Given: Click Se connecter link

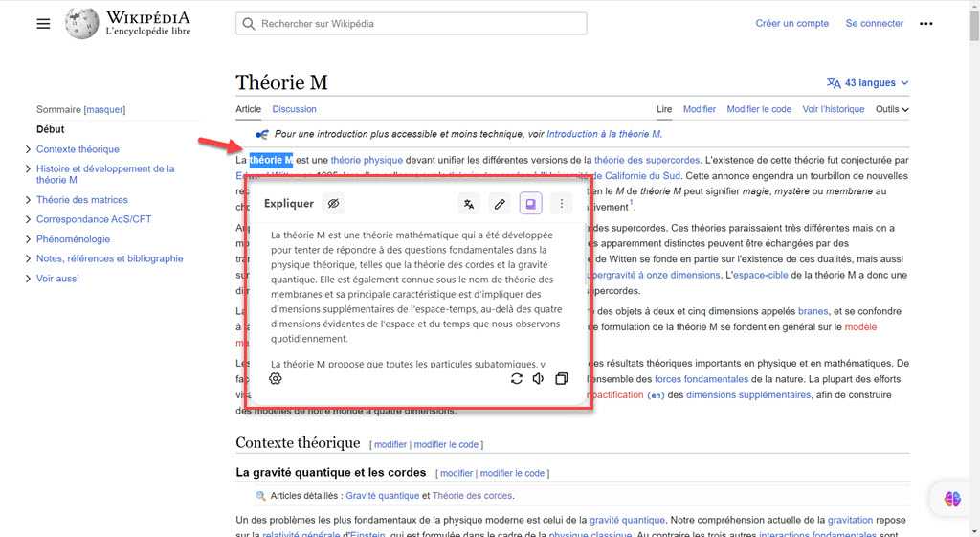Looking at the screenshot, I should [875, 23].
